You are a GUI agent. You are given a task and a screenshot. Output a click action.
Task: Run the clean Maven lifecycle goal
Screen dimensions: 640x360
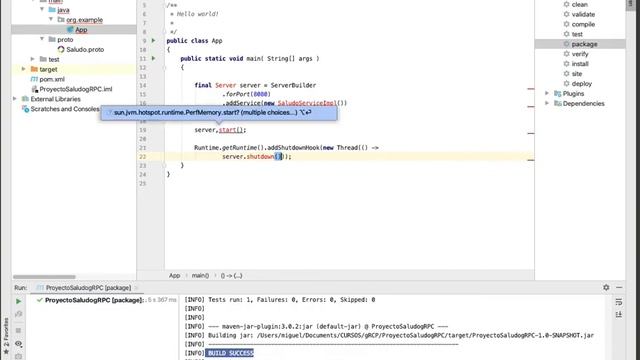(579, 4)
